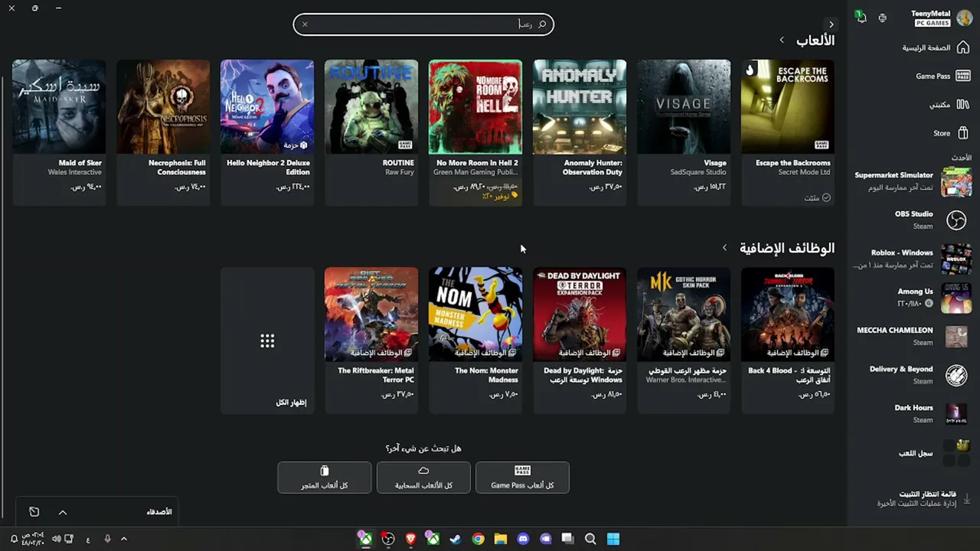Select Roblox - Windows in the sidebar
The image size is (980, 551).
(x=913, y=259)
